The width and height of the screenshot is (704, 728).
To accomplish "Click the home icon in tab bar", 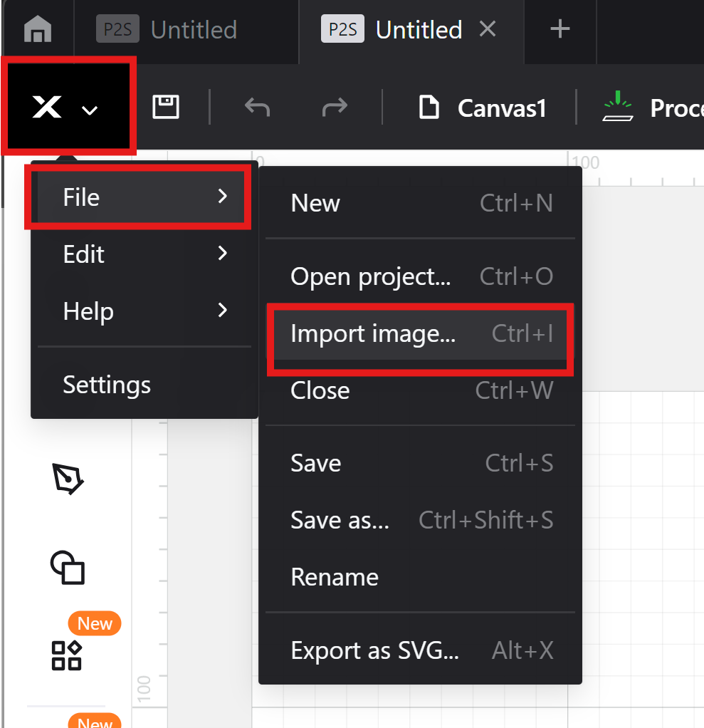I will pyautogui.click(x=38, y=30).
